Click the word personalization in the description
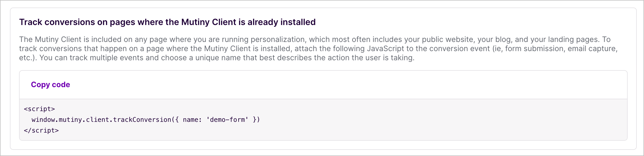This screenshot has width=644, height=156. click(279, 39)
